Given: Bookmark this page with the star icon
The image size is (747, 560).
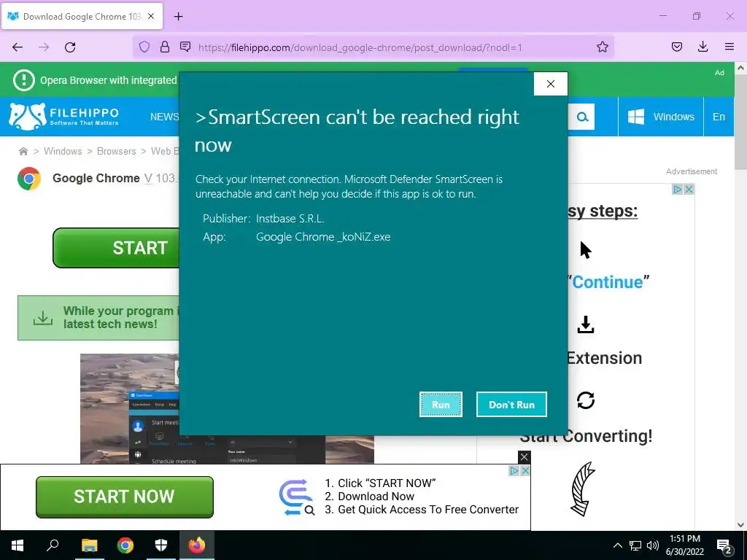Looking at the screenshot, I should (602, 47).
